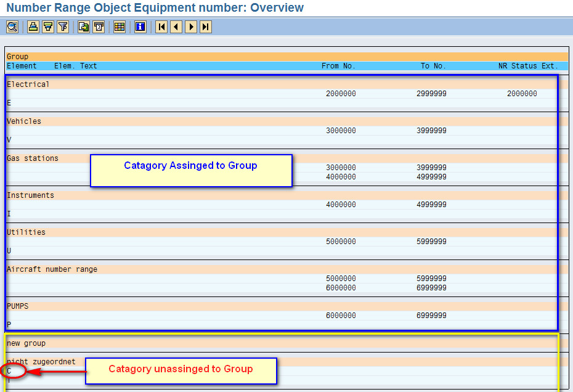
Task: Jump to last page arrow
Action: tap(205, 27)
